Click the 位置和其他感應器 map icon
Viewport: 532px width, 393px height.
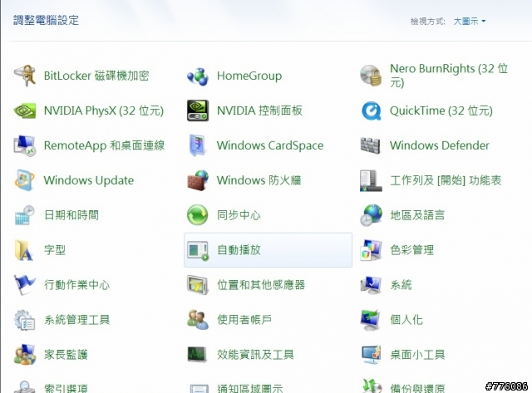click(x=198, y=285)
